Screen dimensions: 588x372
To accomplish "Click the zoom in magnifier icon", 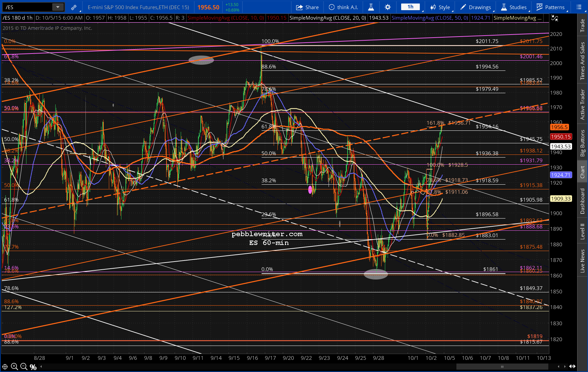I will tap(14, 366).
